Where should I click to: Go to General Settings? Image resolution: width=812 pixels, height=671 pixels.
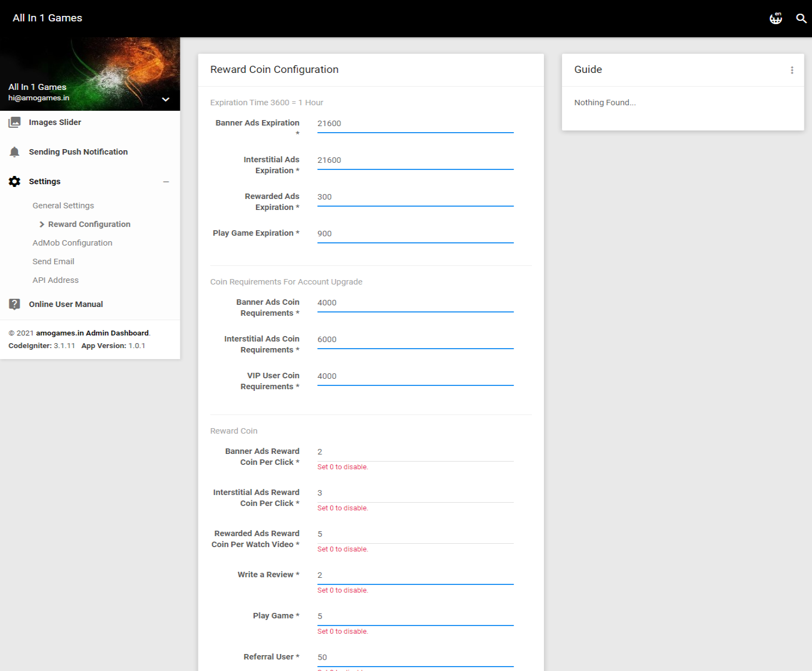click(63, 206)
